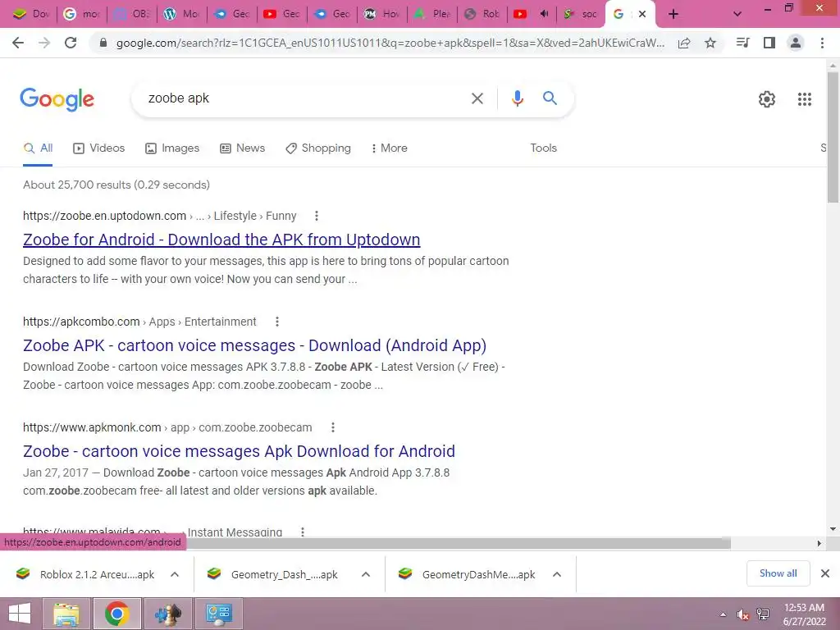Viewport: 840px width, 630px height.
Task: Close the current Google tab
Action: coord(642,15)
